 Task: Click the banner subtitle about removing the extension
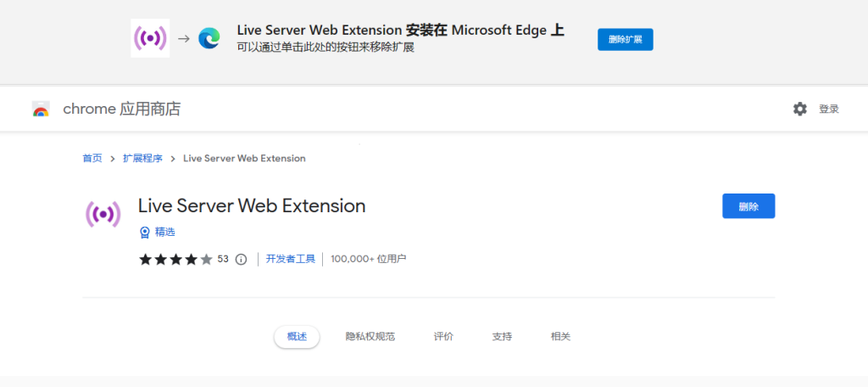(325, 48)
